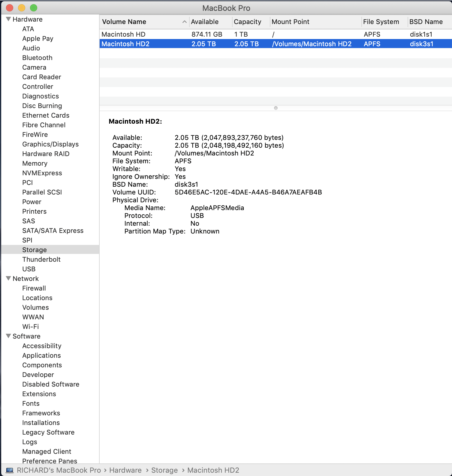Select WWAN under Network
Viewport: 452px width, 476px height.
pos(33,317)
